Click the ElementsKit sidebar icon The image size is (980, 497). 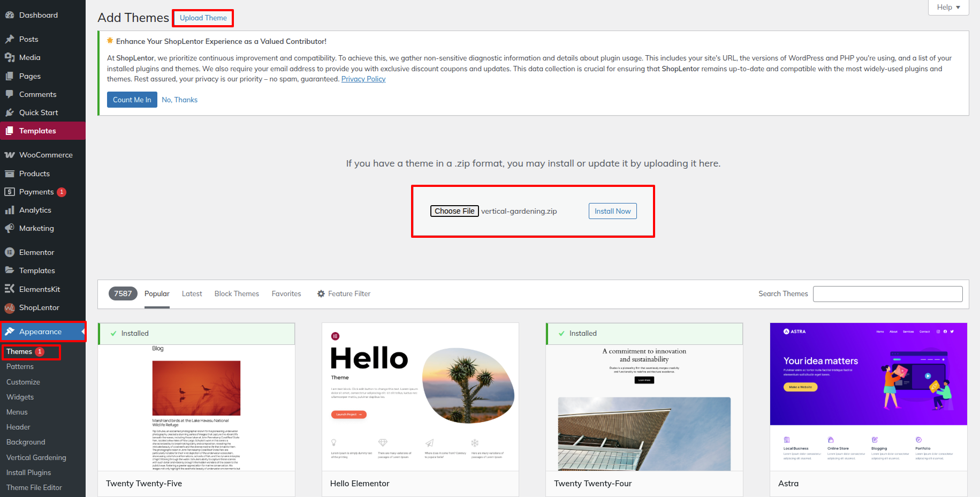[9, 289]
